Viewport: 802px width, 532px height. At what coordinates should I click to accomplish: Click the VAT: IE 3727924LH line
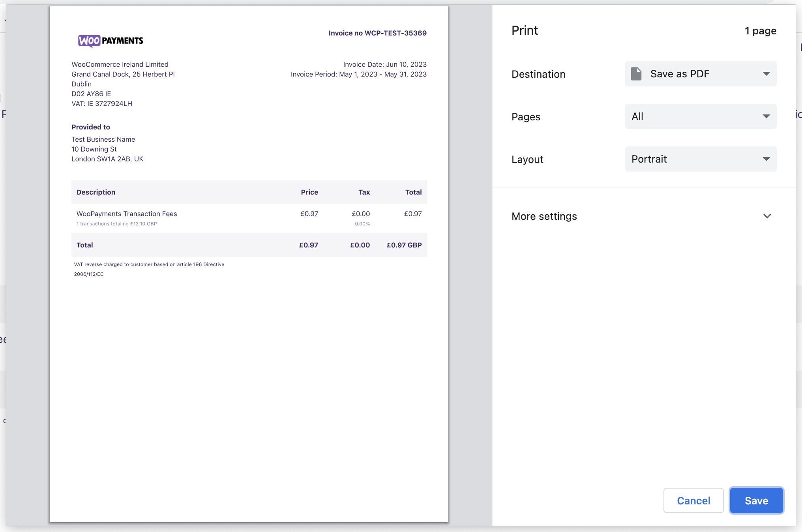point(102,103)
